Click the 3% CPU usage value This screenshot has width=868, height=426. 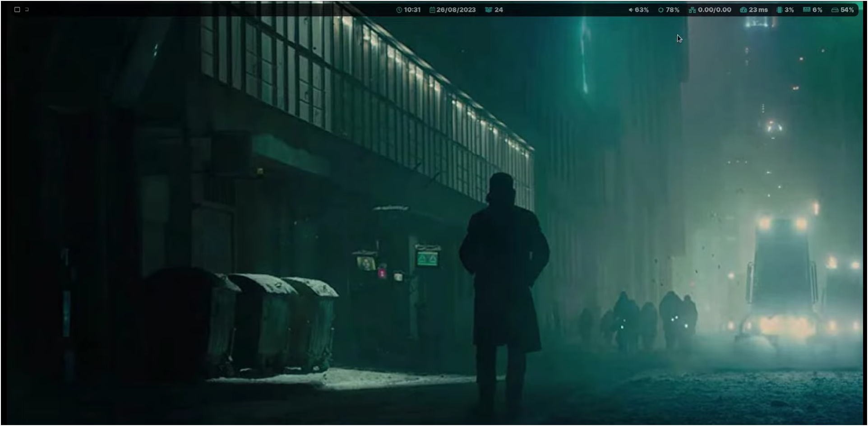[789, 10]
